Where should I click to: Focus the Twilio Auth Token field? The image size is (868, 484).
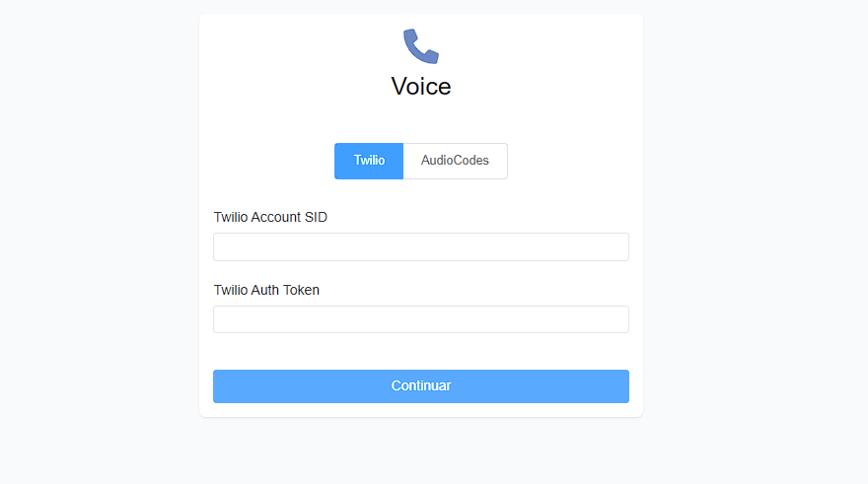click(x=421, y=319)
